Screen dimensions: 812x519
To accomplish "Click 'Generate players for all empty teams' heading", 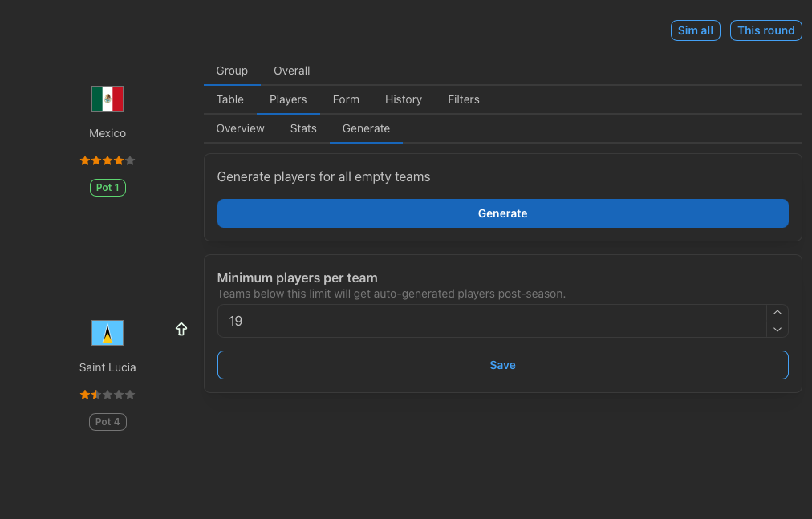I will 323,177.
